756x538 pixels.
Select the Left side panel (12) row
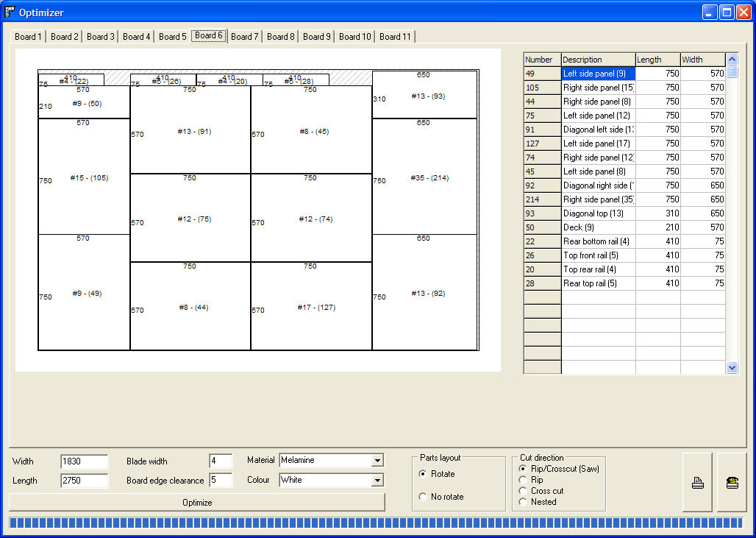click(624, 116)
